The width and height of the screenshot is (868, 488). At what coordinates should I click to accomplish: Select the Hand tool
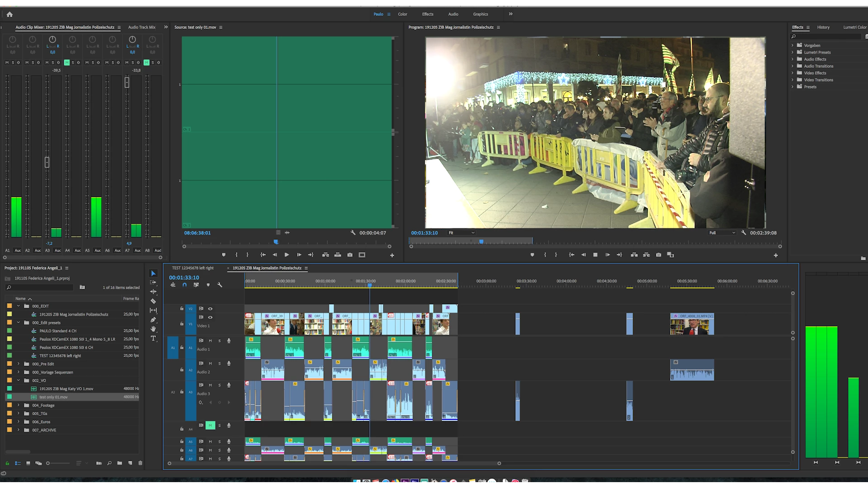point(153,329)
